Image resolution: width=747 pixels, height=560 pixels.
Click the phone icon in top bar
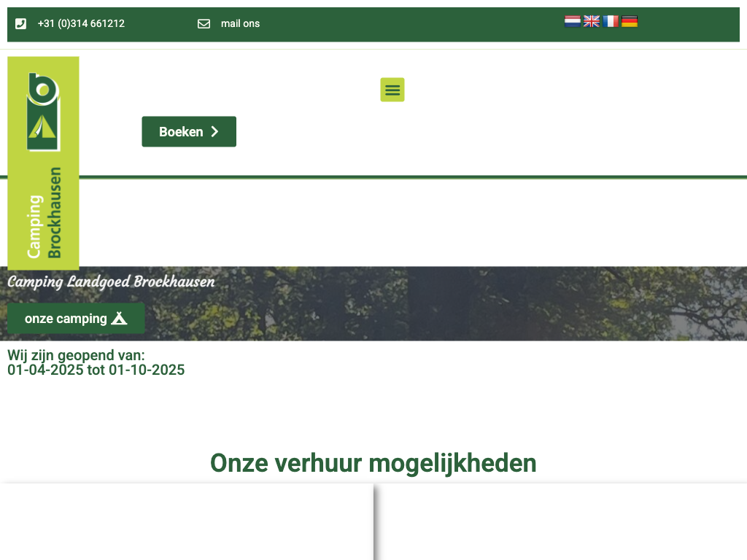coord(21,23)
